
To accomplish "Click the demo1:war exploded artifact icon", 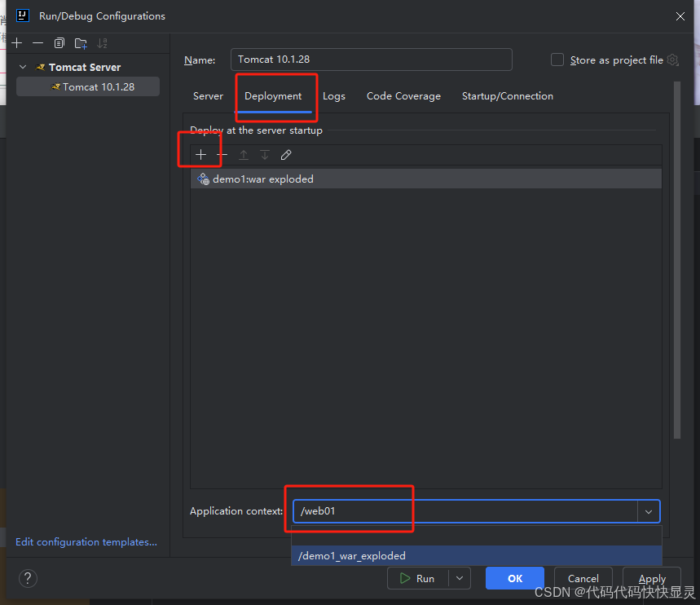I will coord(203,179).
